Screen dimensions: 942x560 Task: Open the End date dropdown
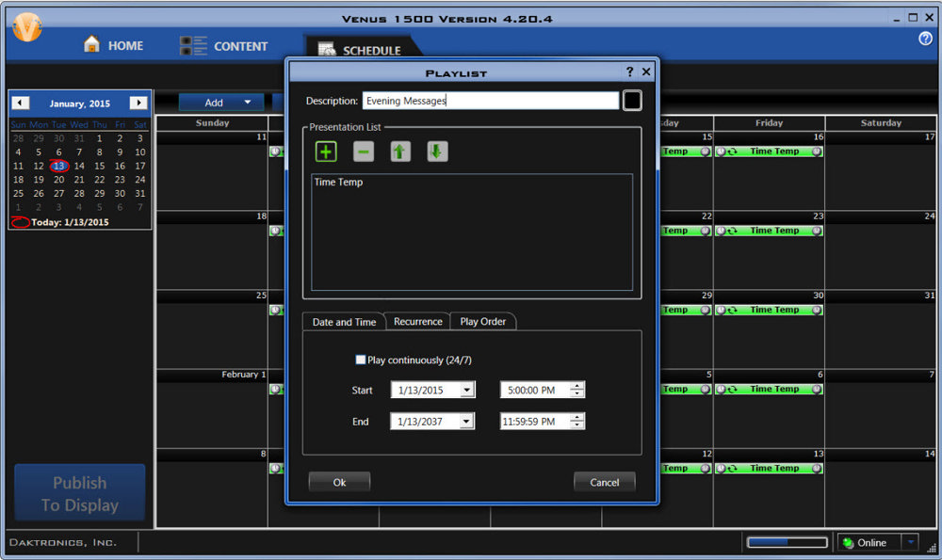[x=467, y=423]
